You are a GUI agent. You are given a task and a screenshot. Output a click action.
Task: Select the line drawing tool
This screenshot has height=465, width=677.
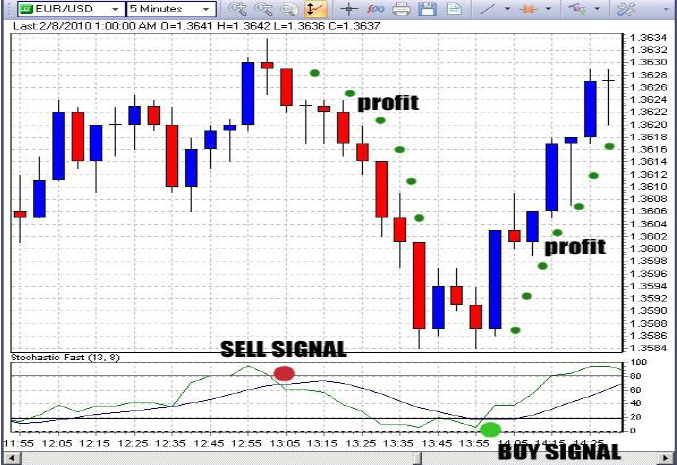(488, 9)
